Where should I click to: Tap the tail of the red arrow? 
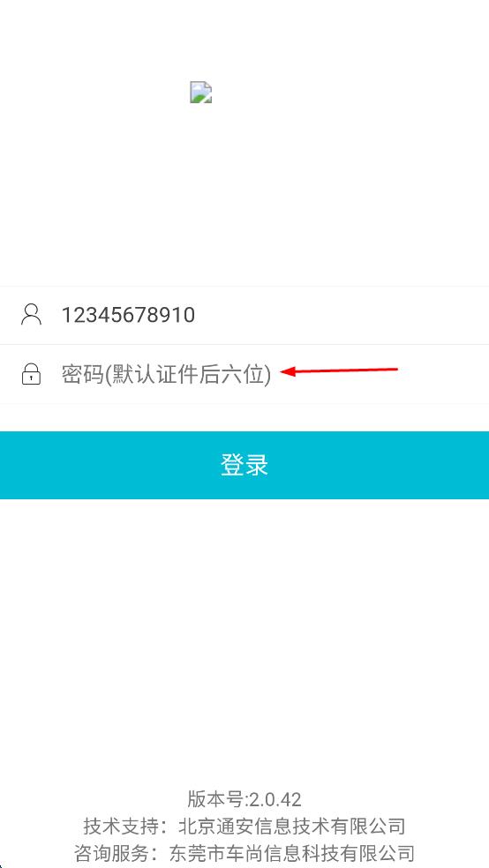tap(396, 369)
